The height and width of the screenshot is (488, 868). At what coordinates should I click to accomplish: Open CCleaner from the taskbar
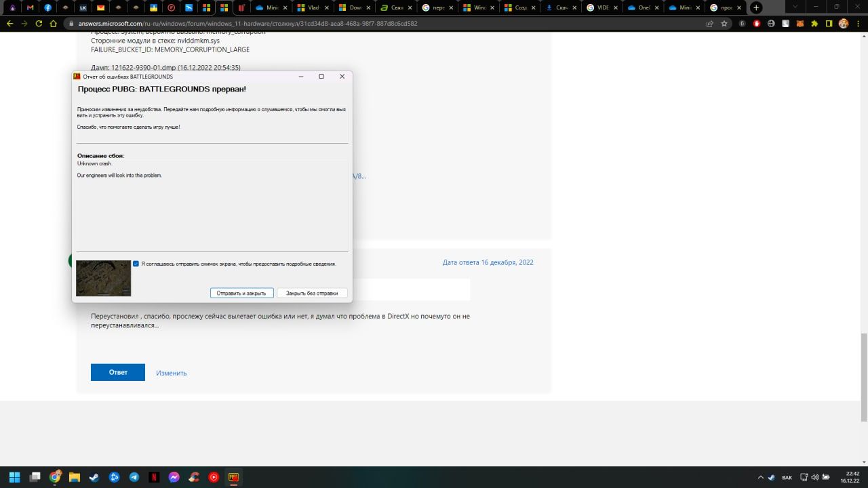(194, 477)
